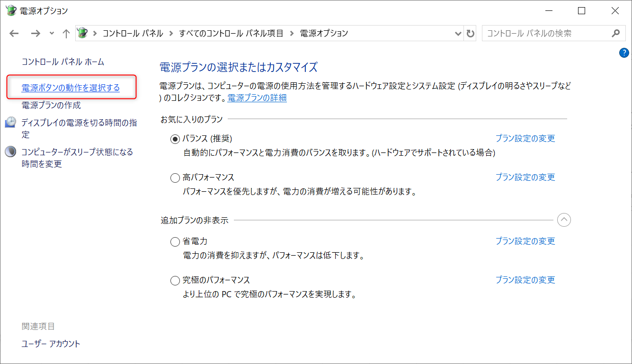Go up one level with the up arrow

[66, 33]
